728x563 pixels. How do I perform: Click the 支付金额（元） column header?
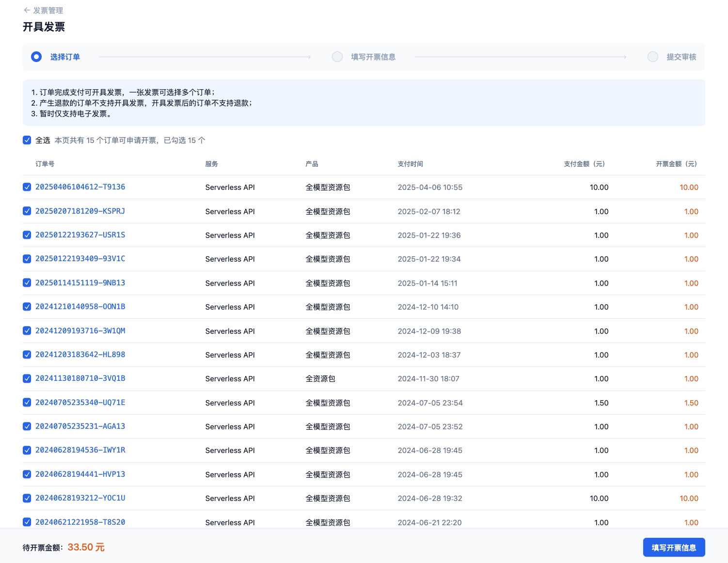coord(584,164)
